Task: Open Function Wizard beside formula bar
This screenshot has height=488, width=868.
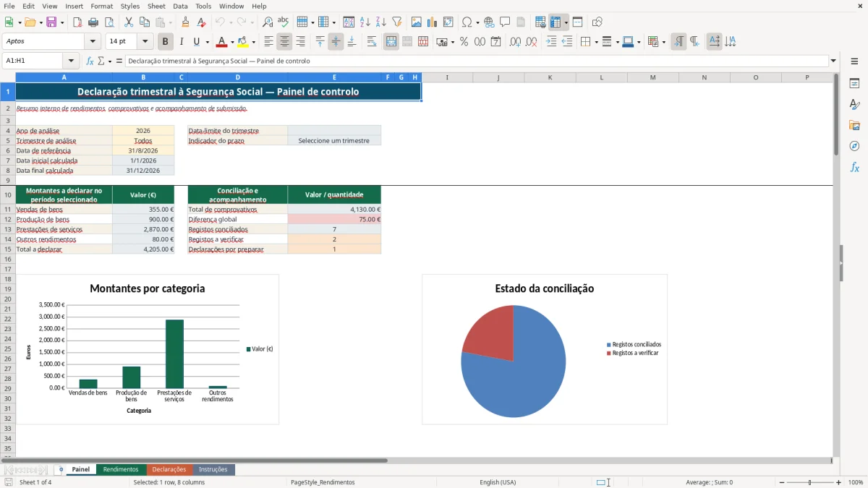Action: [x=90, y=61]
